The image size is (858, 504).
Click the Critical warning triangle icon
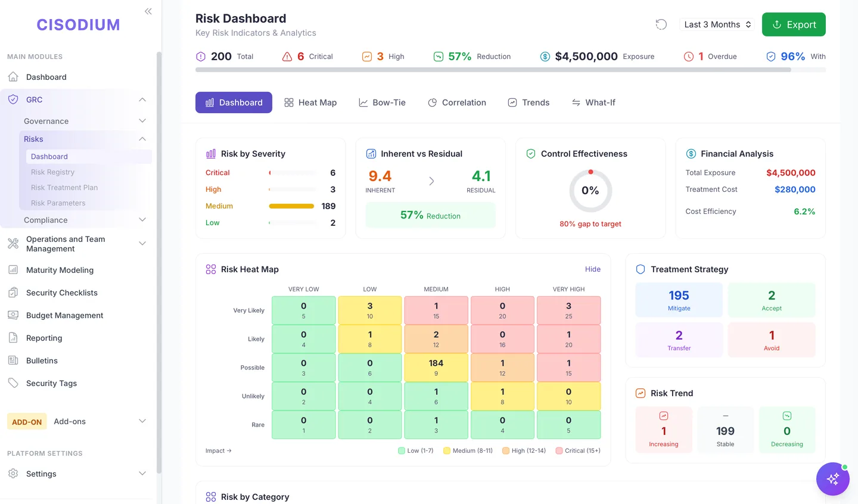coord(287,57)
